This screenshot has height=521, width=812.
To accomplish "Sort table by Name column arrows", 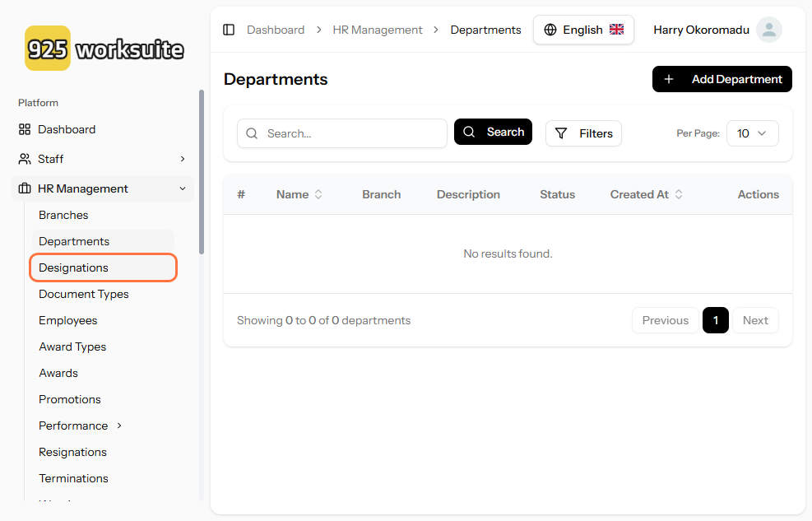I will 318,195.
